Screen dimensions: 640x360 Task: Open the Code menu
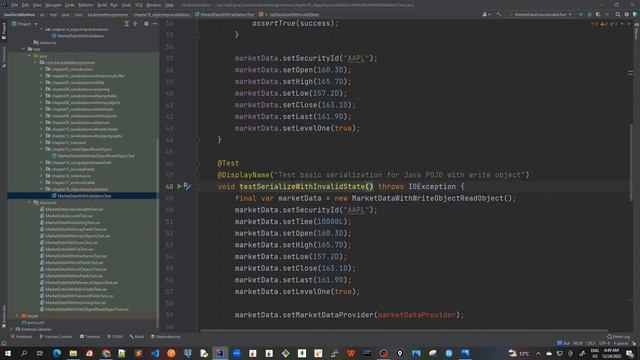click(x=70, y=5)
